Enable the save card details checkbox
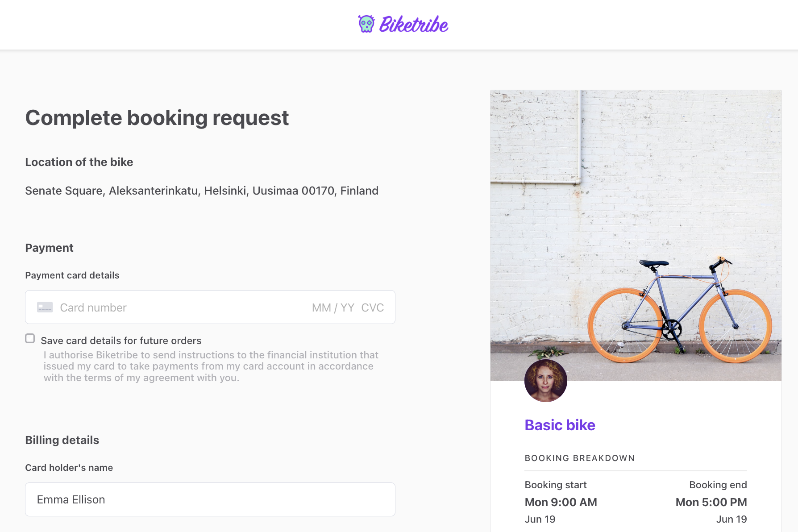Image resolution: width=798 pixels, height=532 pixels. click(x=30, y=339)
